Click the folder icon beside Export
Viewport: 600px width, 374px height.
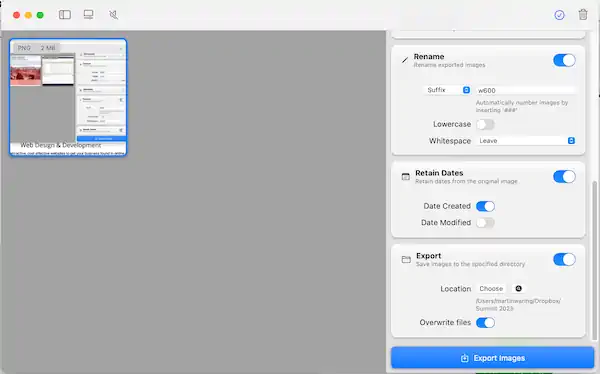pyautogui.click(x=406, y=260)
